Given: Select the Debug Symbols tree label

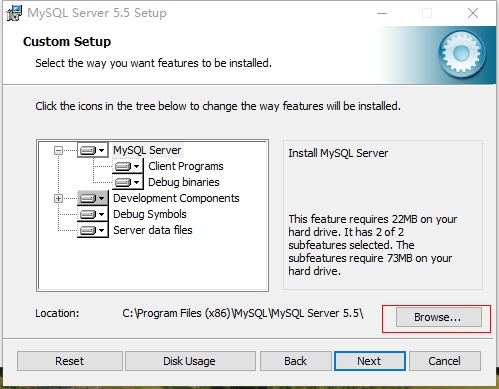Looking at the screenshot, I should coord(150,214).
